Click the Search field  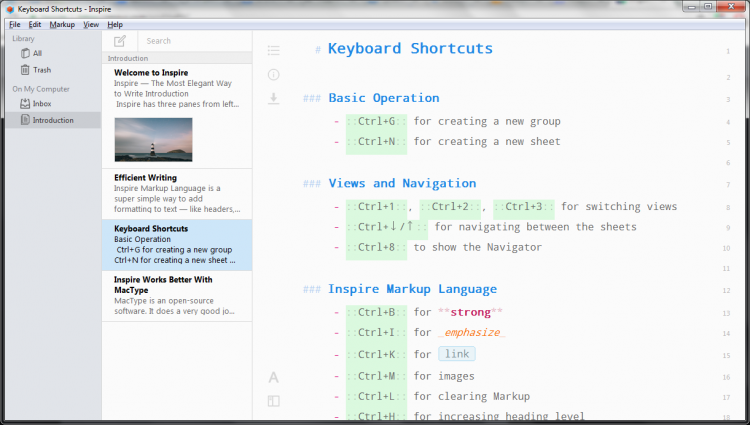(x=195, y=41)
